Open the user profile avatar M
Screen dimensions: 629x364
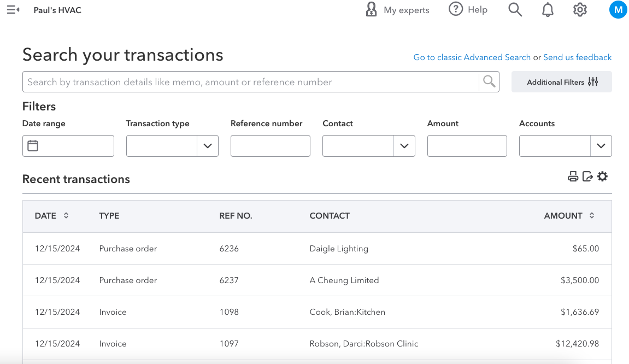[618, 10]
